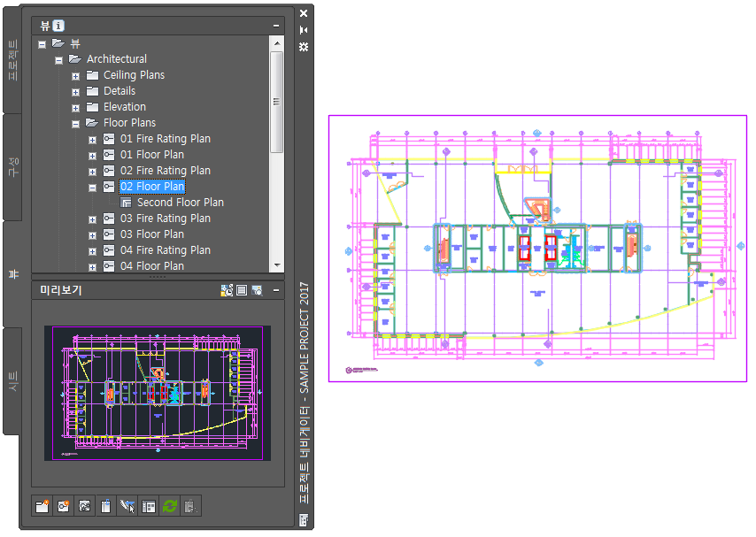Expand the 04 Floor Plan view
The image size is (756, 537).
93,266
